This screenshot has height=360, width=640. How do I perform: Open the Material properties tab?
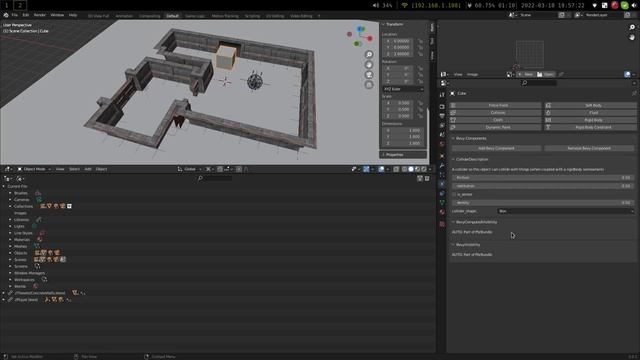coord(442,212)
